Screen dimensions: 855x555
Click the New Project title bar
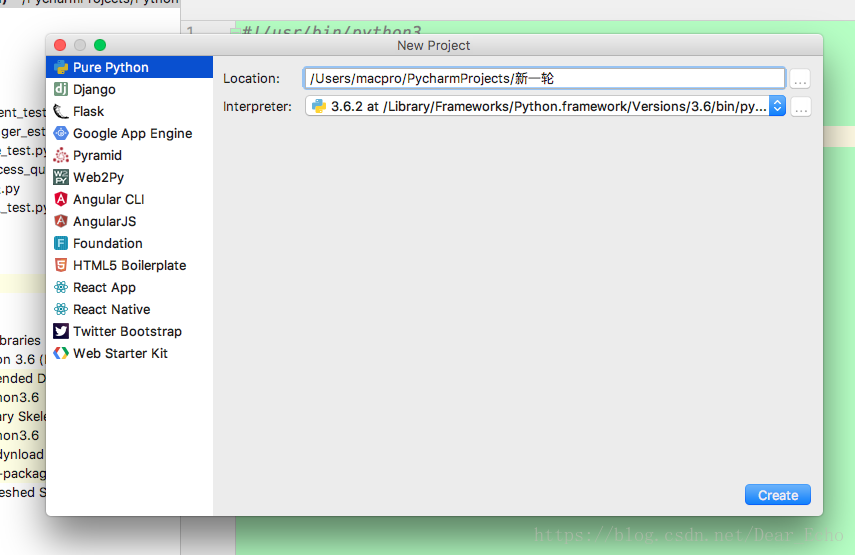pyautogui.click(x=434, y=45)
